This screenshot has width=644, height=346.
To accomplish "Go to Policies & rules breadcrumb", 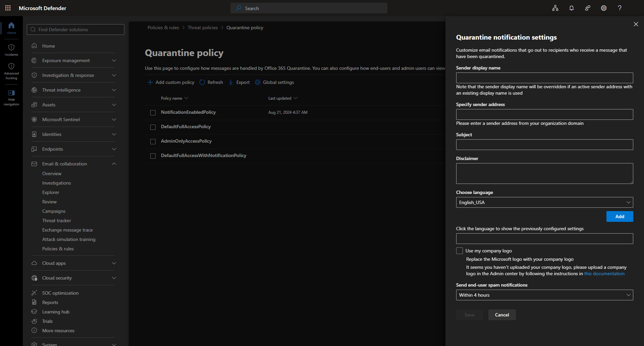I will click(163, 28).
